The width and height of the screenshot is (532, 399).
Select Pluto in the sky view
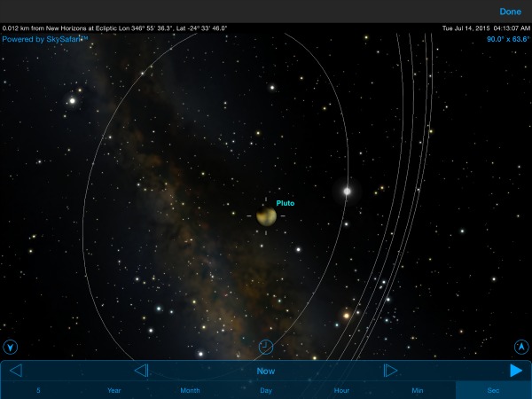tap(266, 215)
